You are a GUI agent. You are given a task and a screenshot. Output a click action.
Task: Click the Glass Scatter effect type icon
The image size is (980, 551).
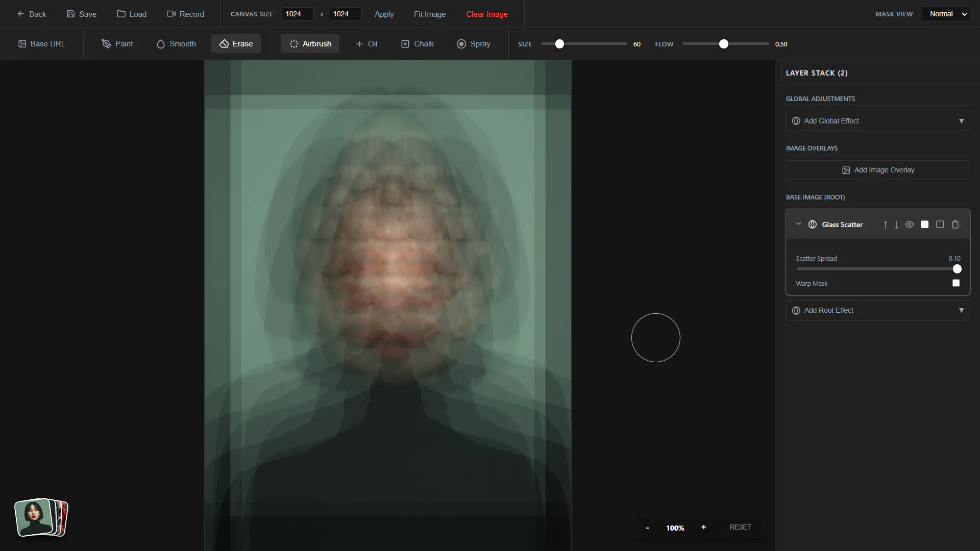pyautogui.click(x=813, y=224)
